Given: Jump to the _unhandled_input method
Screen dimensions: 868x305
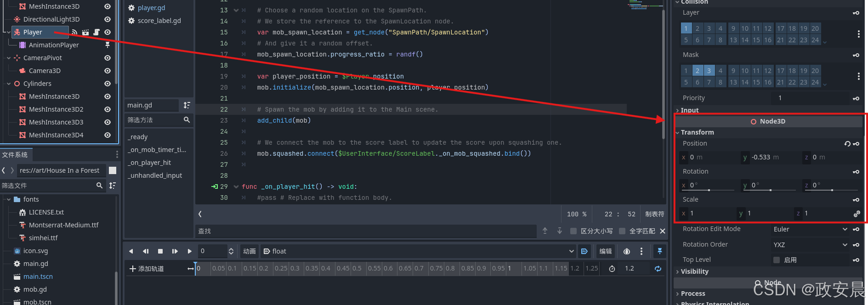Looking at the screenshot, I should tap(155, 175).
